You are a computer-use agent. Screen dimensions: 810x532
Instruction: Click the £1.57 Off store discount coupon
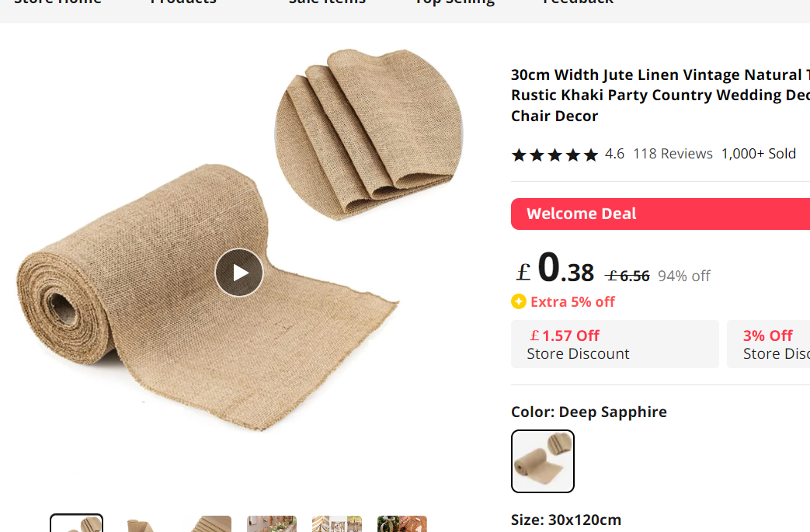614,344
